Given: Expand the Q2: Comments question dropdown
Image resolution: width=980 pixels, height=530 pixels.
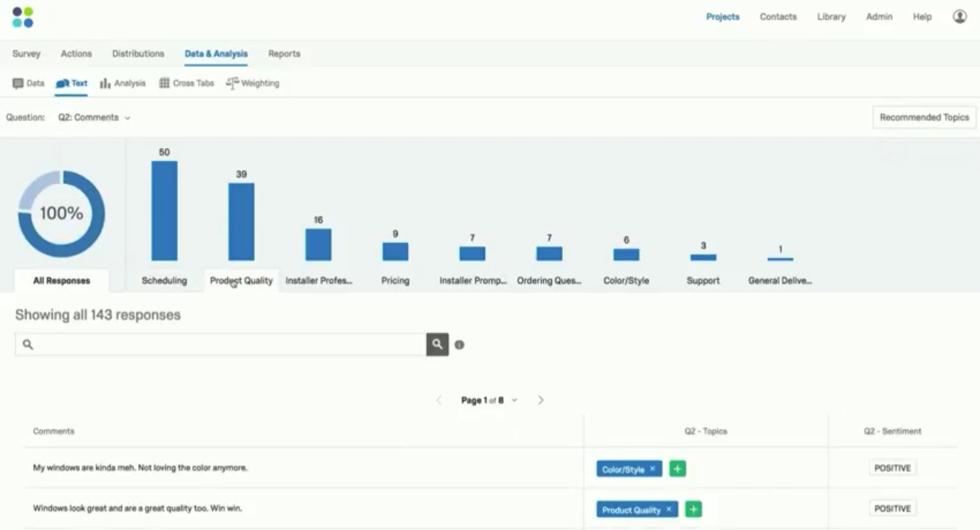Looking at the screenshot, I should pyautogui.click(x=94, y=118).
